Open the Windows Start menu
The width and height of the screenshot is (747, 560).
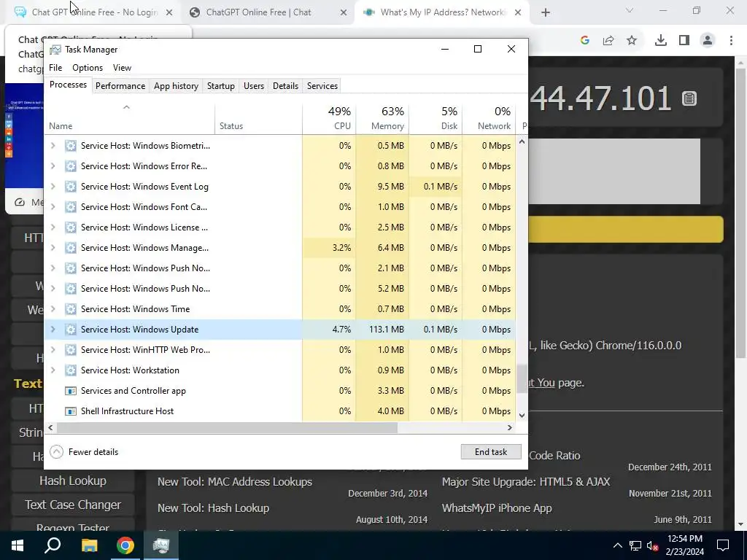[x=18, y=545]
